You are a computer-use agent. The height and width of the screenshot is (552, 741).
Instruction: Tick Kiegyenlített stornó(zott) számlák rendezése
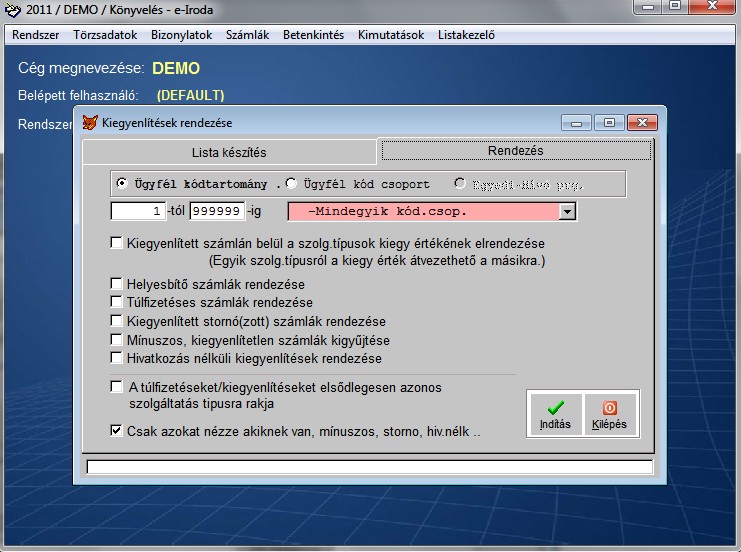click(117, 321)
